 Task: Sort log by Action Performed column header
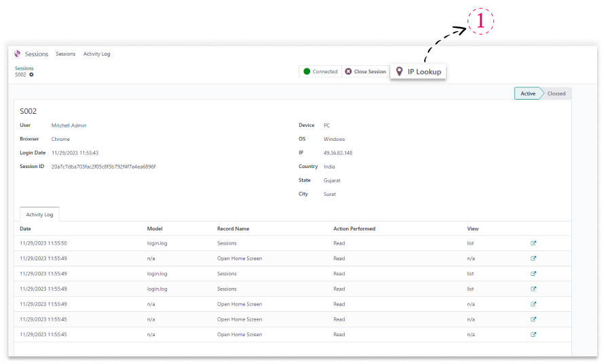tap(354, 228)
